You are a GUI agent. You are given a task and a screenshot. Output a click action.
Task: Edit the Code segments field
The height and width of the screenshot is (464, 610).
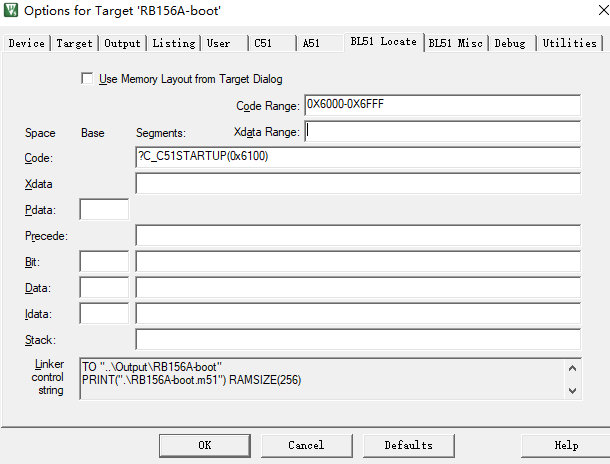tap(358, 157)
